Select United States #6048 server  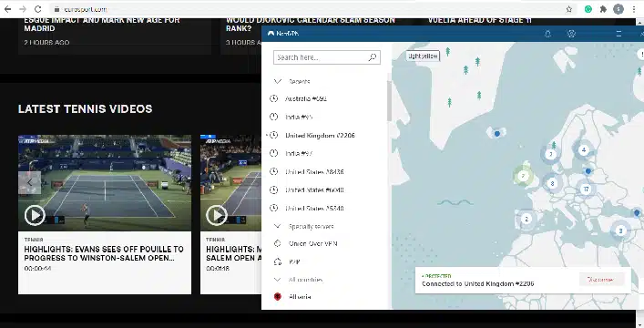314,190
